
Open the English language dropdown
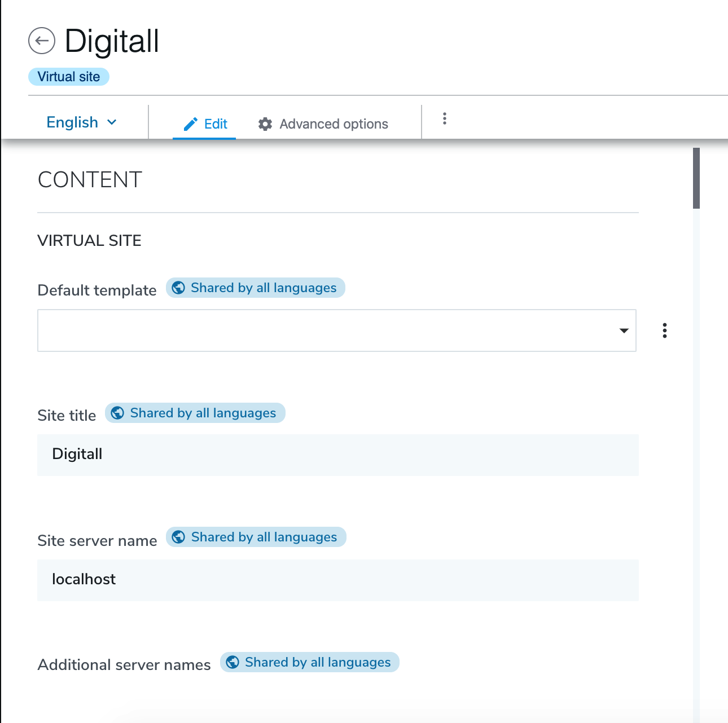82,122
